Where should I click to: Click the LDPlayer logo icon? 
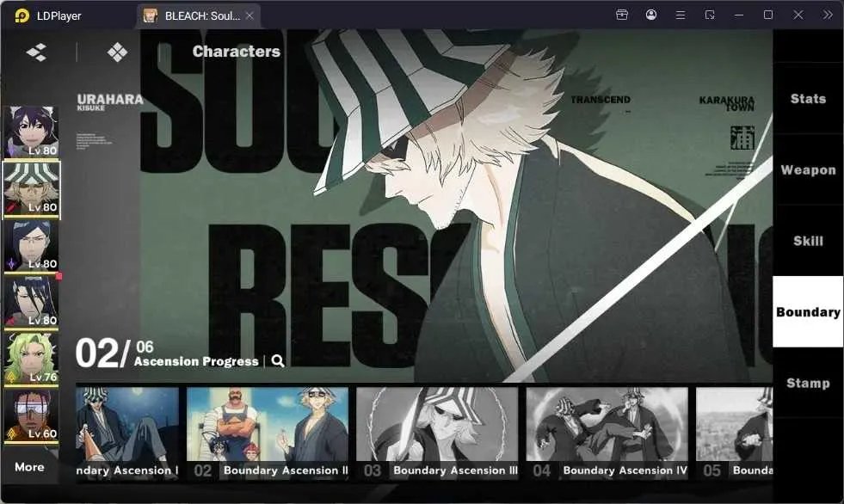click(22, 15)
